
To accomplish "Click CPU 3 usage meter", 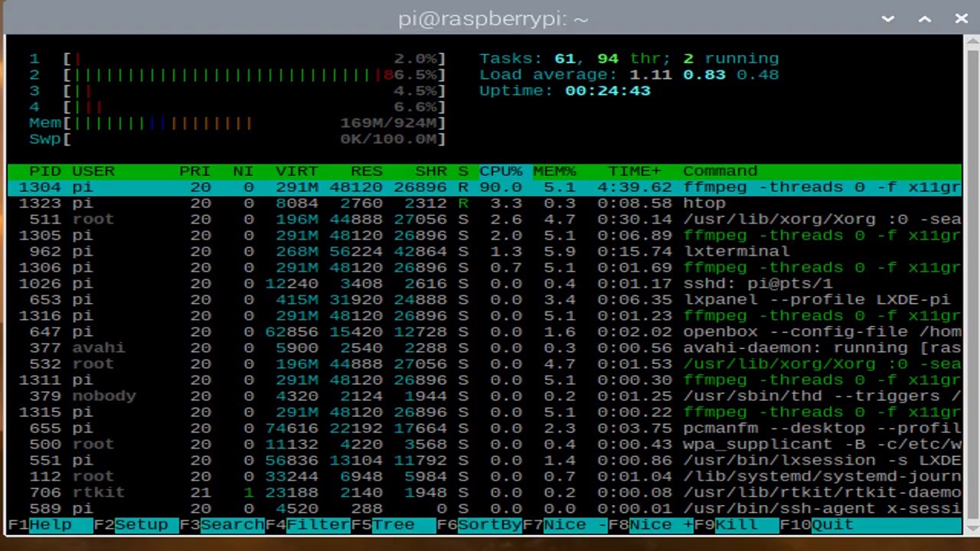I will [237, 91].
